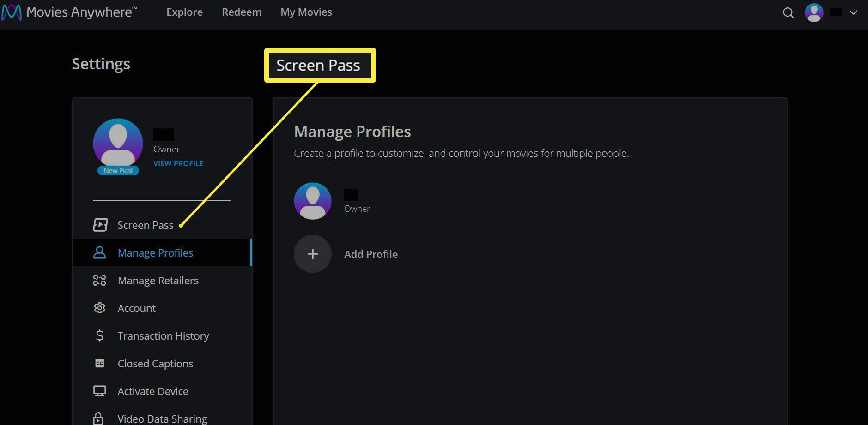868x425 pixels.
Task: Click the Transaction History dollar icon
Action: pyautogui.click(x=99, y=335)
